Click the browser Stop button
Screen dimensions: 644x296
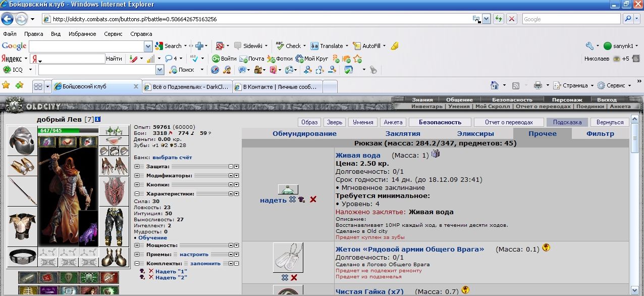pyautogui.click(x=512, y=19)
